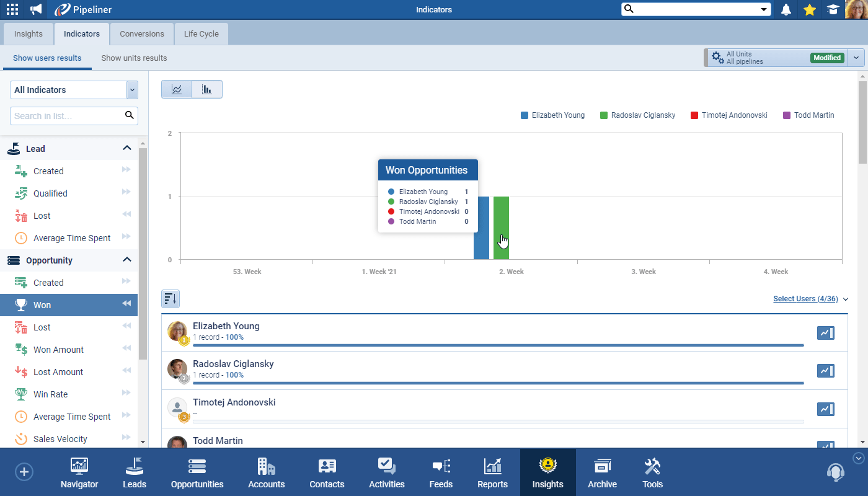The height and width of the screenshot is (496, 868).
Task: Click the Select Users (4/36) link
Action: point(805,299)
